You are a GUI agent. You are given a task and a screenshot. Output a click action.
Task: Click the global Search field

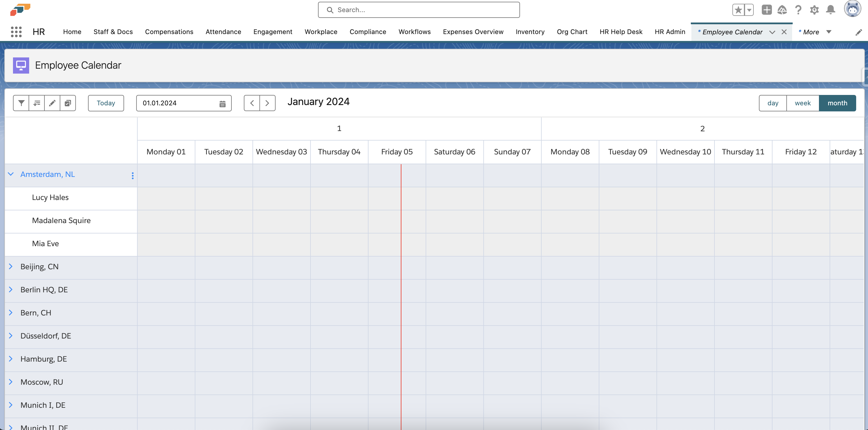coord(418,10)
